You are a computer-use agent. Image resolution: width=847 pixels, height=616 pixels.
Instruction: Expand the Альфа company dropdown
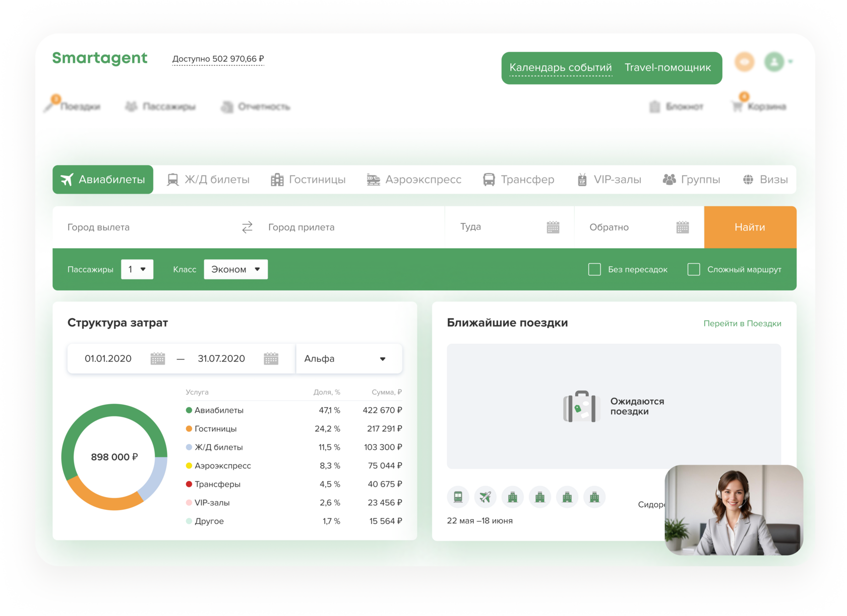[x=349, y=358]
